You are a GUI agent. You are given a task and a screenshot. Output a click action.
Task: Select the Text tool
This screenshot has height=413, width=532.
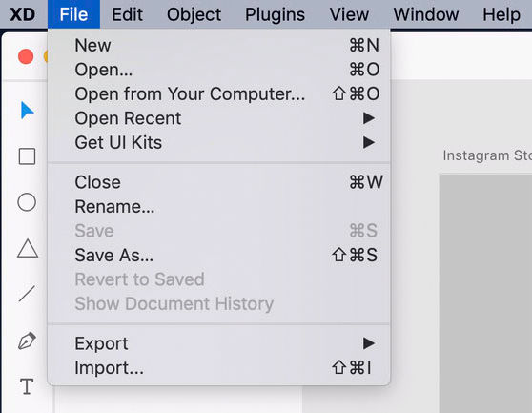[x=27, y=386]
